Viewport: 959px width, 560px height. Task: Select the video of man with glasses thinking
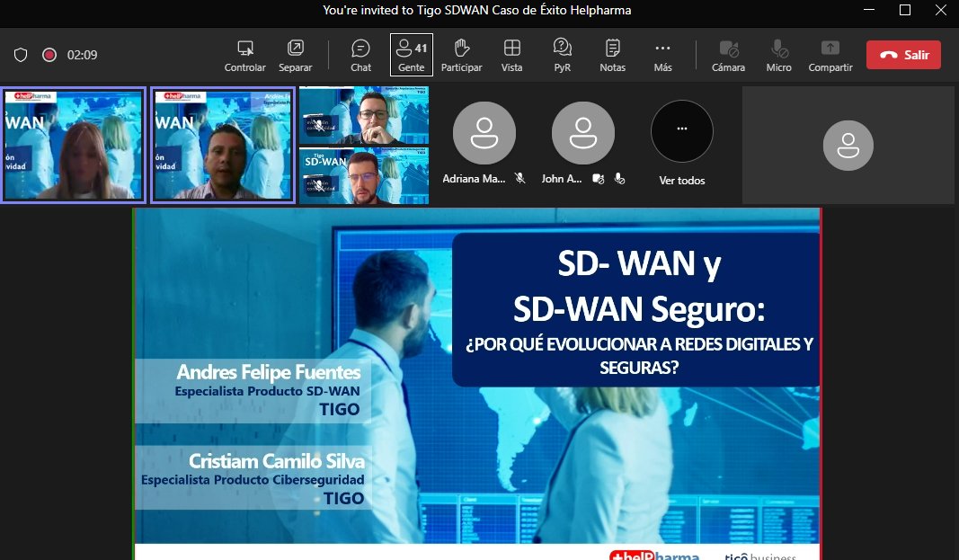click(x=364, y=116)
